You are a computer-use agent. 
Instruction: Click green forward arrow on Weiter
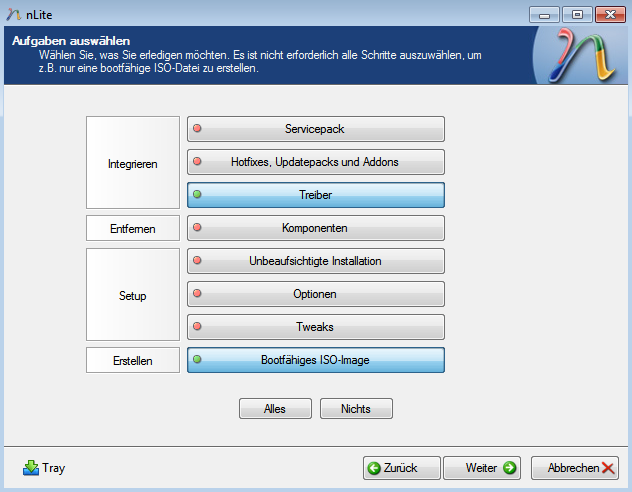tap(509, 467)
